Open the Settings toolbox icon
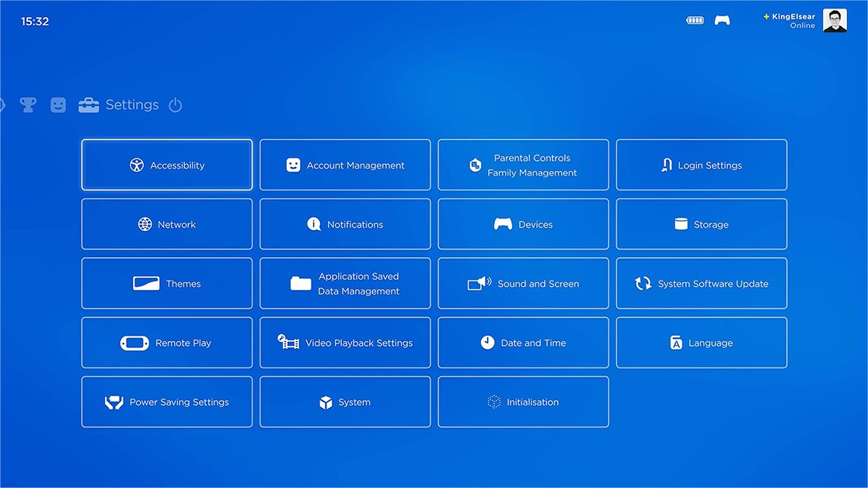The image size is (868, 488). [89, 105]
